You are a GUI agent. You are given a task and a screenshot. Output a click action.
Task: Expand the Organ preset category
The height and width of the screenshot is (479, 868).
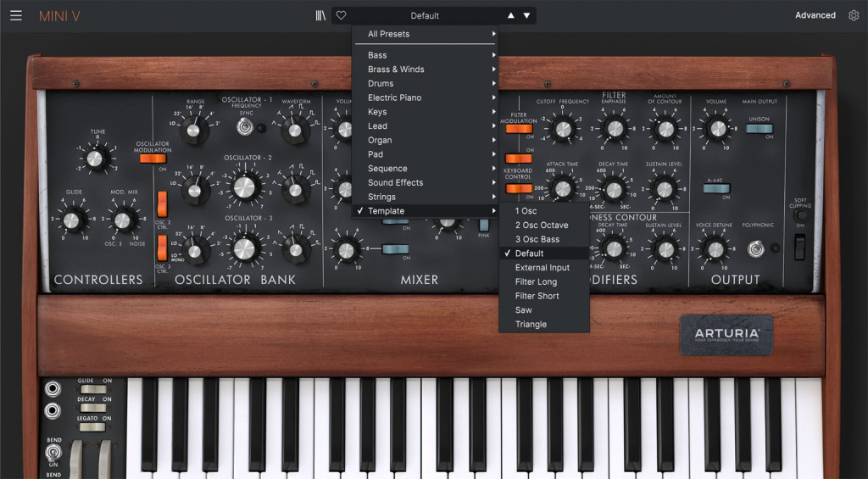click(426, 140)
